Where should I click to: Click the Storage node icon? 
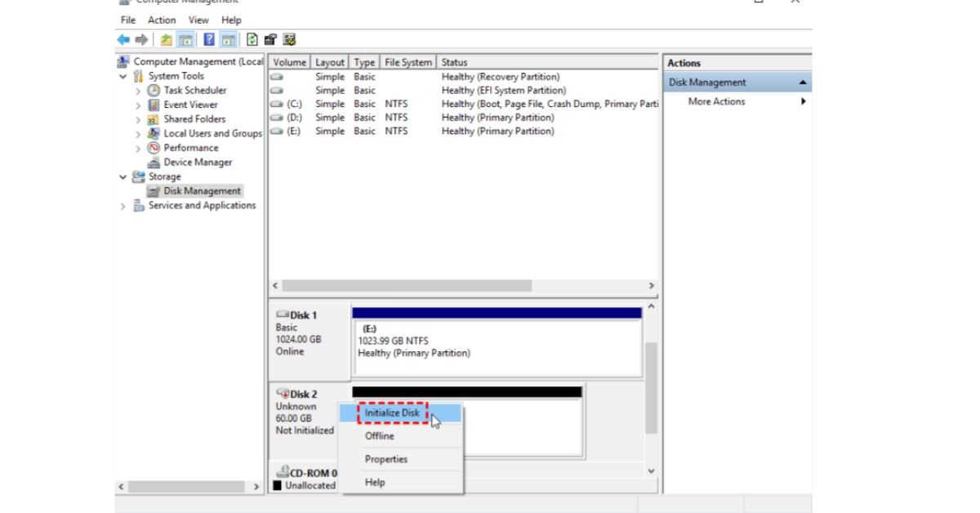(139, 176)
